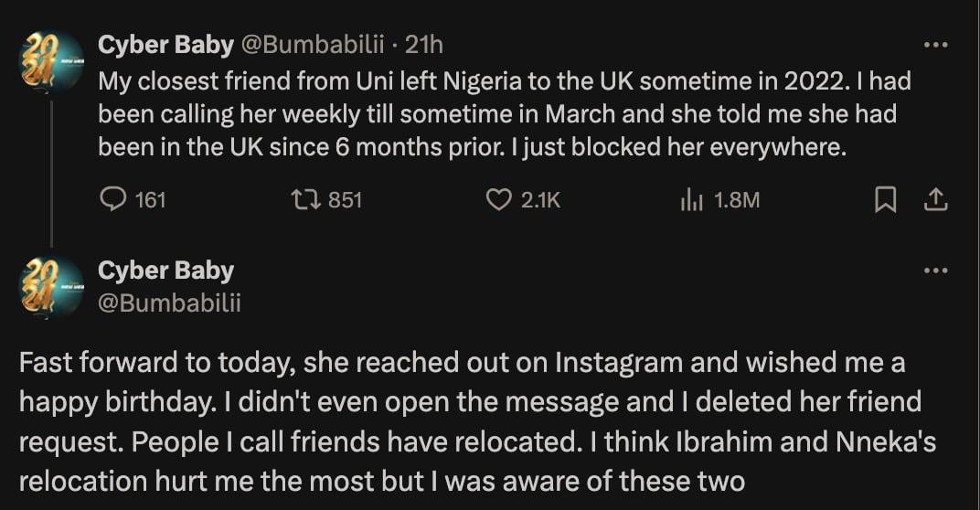Share the tweet via the upload-arrow icon
This screenshot has height=510, width=980.
point(935,199)
